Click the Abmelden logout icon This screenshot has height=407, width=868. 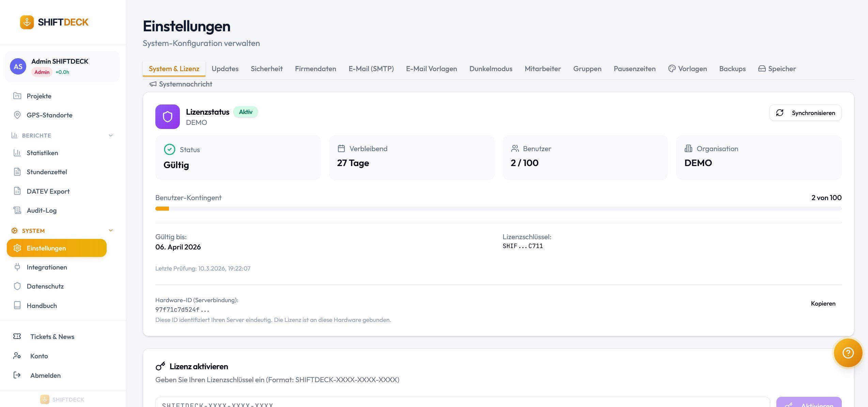[x=17, y=375]
